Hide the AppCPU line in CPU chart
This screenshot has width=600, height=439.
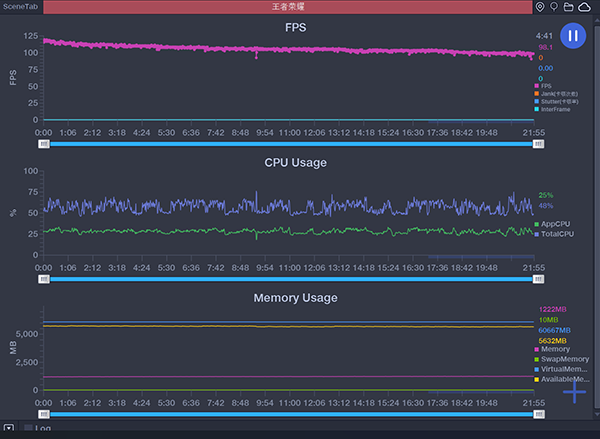click(x=554, y=224)
